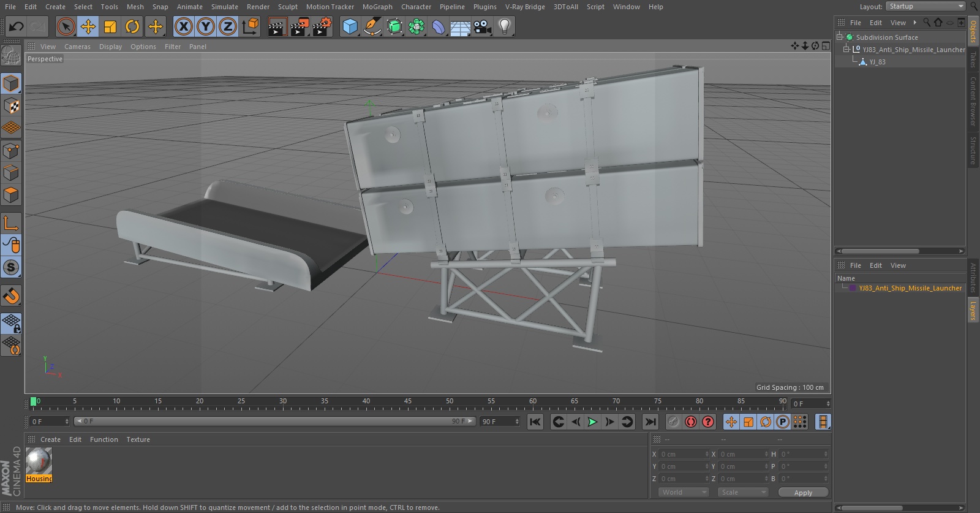Activate the Move tool
Viewport: 980px width, 513px height.
[x=88, y=26]
